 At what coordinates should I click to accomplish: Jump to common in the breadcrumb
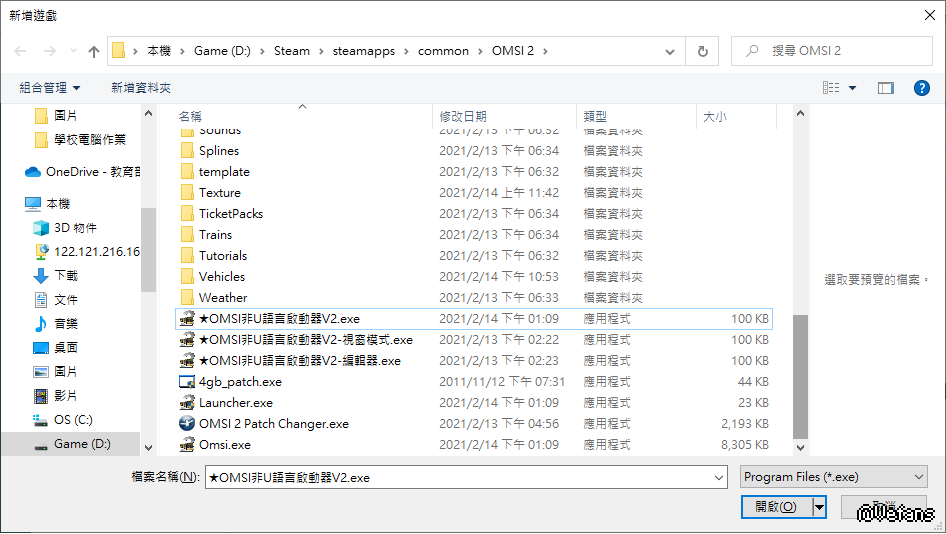pos(443,51)
